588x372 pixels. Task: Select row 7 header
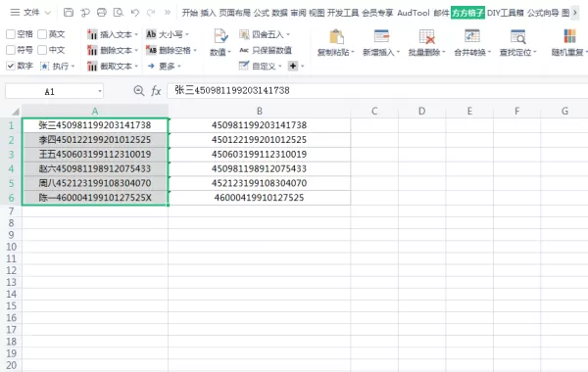point(11,211)
